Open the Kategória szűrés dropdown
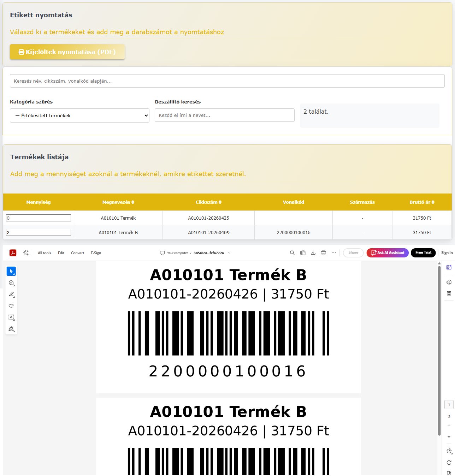The width and height of the screenshot is (455, 476). click(x=79, y=115)
